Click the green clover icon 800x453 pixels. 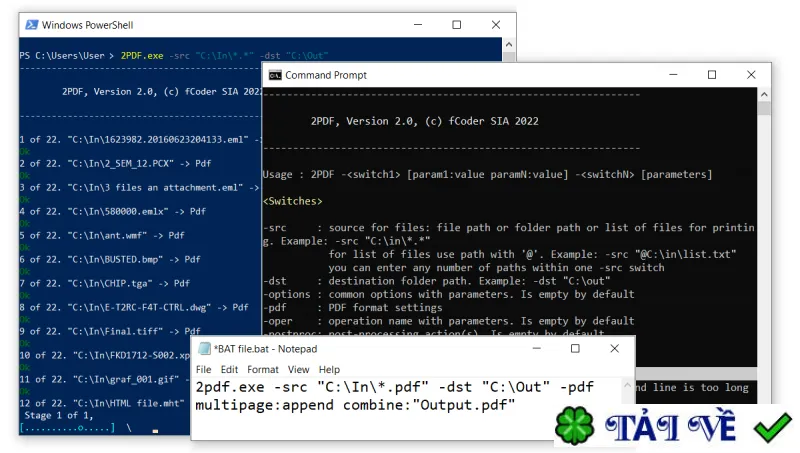574,425
